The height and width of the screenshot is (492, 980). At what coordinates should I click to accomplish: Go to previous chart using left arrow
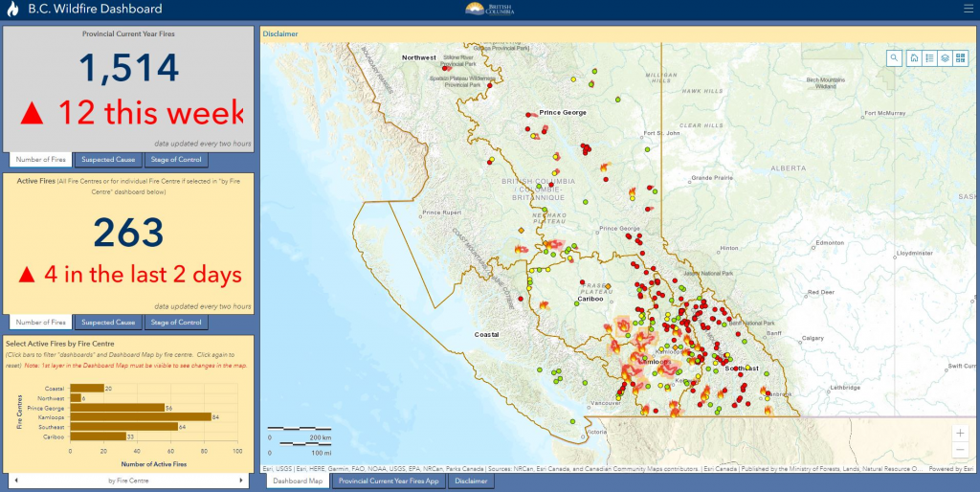13,480
